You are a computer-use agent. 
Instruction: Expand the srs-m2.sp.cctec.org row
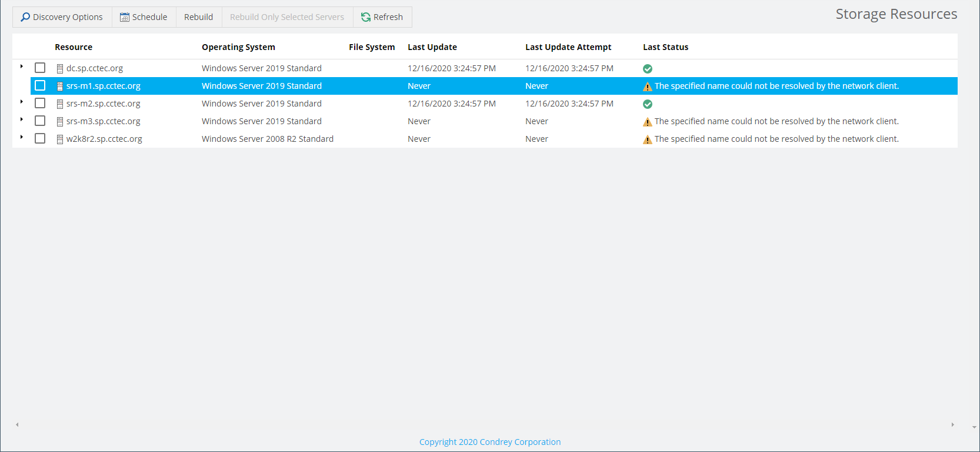point(22,102)
